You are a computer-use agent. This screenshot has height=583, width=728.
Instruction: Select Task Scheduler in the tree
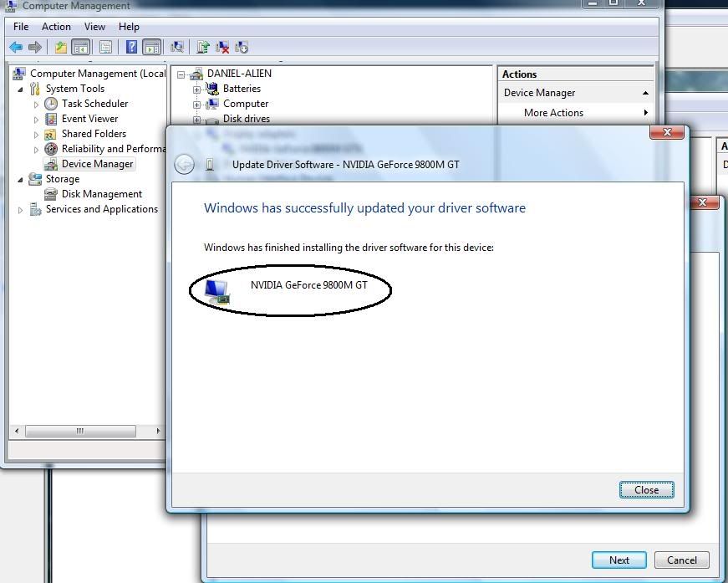coord(94,103)
